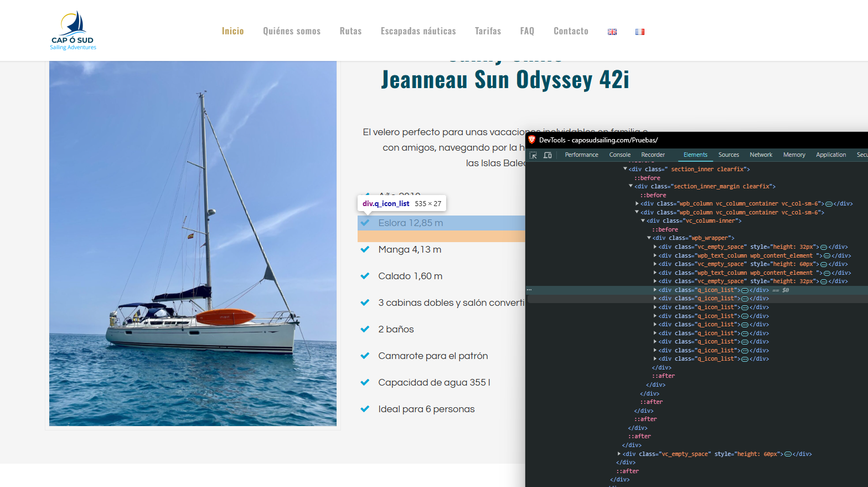Screen dimensions: 868x487
Task: Click the sailboat photo on the webpage
Action: (x=193, y=243)
